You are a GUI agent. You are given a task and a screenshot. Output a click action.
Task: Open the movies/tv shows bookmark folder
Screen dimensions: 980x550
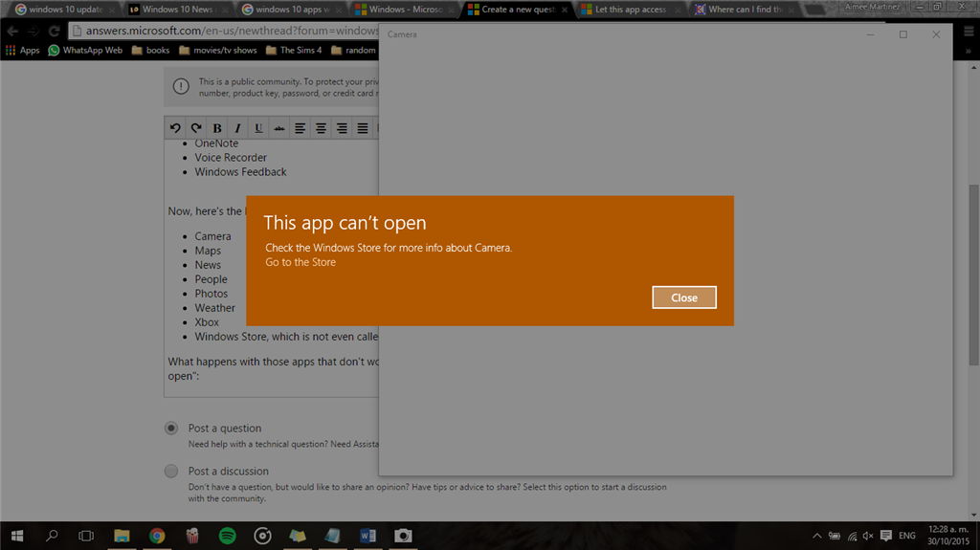(217, 50)
